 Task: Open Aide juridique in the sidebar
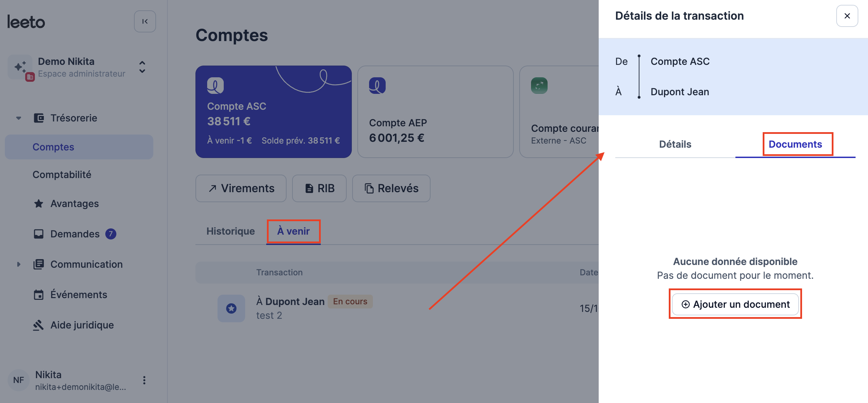[82, 325]
